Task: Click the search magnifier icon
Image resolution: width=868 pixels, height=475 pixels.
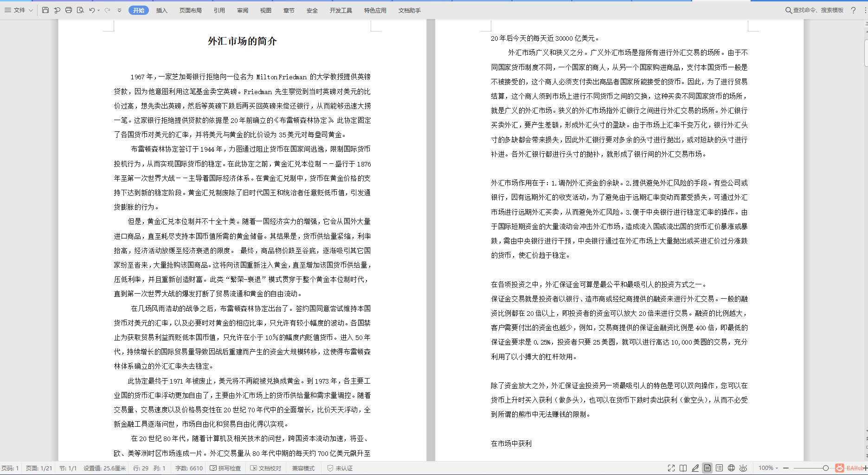Action: click(x=788, y=10)
